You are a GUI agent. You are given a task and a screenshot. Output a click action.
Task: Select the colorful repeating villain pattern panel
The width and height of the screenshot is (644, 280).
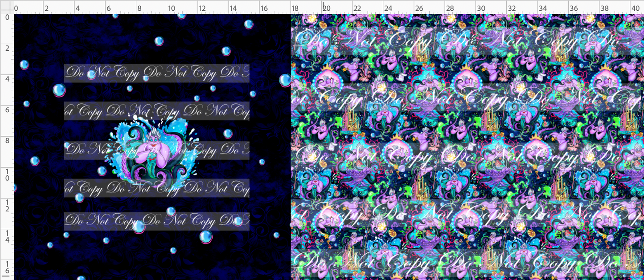[468, 147]
